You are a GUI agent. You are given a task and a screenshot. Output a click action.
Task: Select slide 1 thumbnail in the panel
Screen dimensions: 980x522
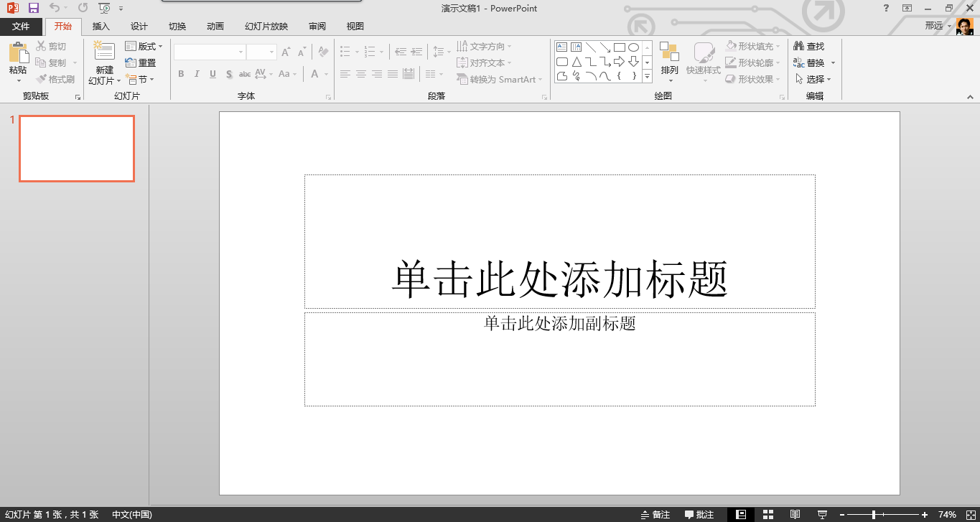(x=77, y=149)
